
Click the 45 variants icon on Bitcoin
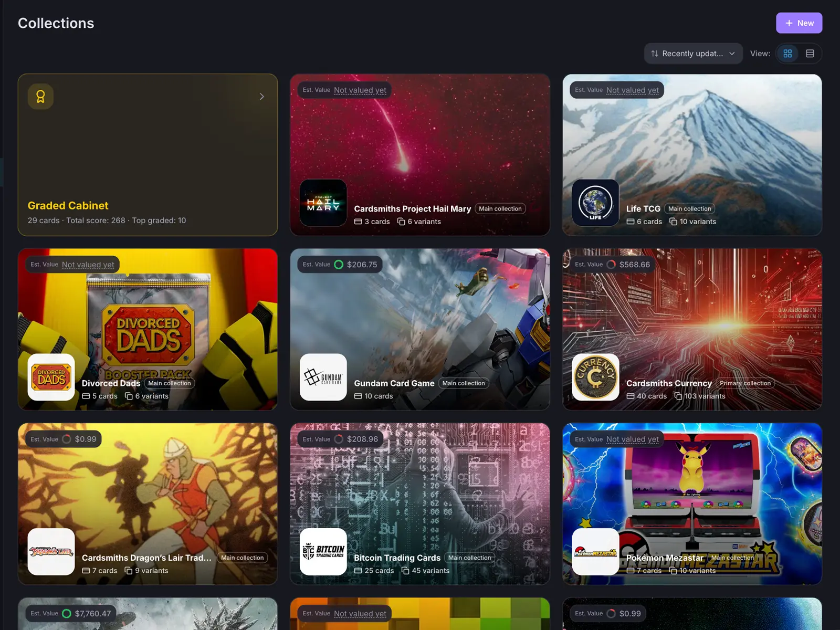tap(405, 571)
